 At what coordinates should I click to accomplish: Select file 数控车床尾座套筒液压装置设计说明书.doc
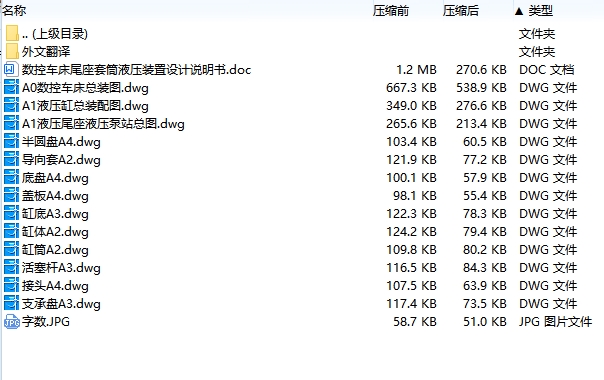[x=136, y=70]
